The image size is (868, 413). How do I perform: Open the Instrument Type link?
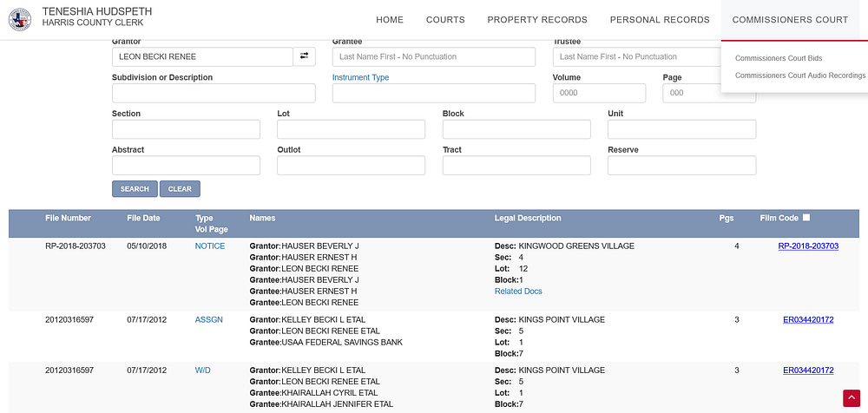coord(360,77)
